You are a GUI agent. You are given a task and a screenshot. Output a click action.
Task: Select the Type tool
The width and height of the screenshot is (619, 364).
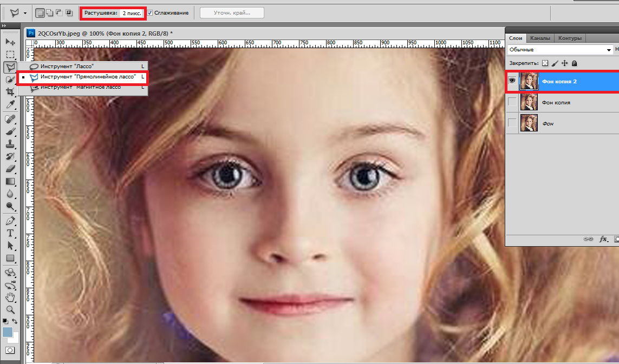(10, 233)
